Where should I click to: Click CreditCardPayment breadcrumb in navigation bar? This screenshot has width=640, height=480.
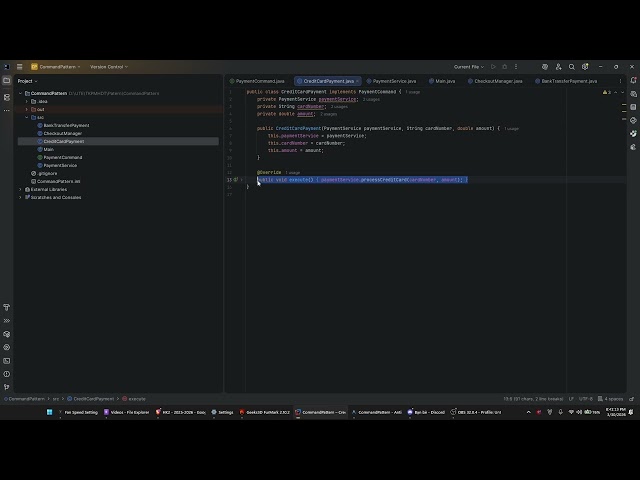[x=91, y=399]
